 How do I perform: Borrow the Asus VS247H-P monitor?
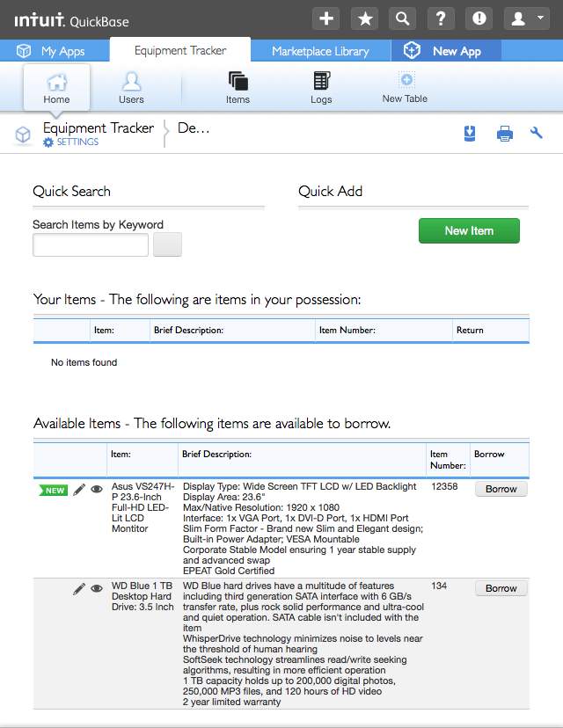pyautogui.click(x=501, y=489)
